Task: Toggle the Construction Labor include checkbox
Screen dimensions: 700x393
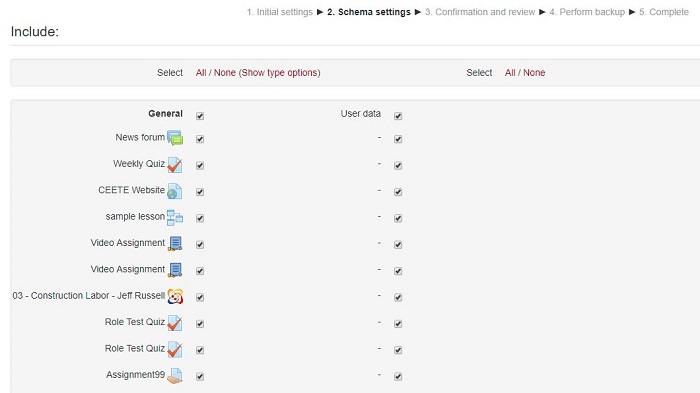Action: 200,297
